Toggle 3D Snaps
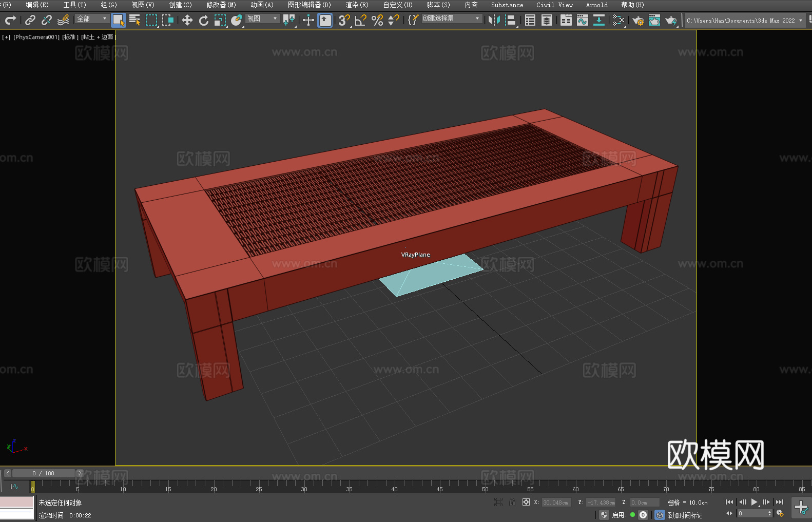 pyautogui.click(x=344, y=20)
